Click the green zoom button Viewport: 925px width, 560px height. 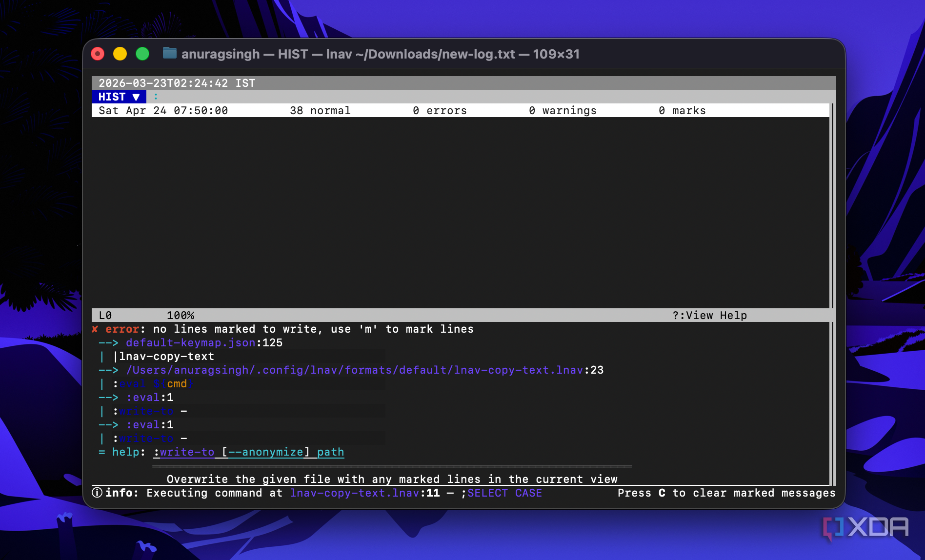click(x=142, y=54)
